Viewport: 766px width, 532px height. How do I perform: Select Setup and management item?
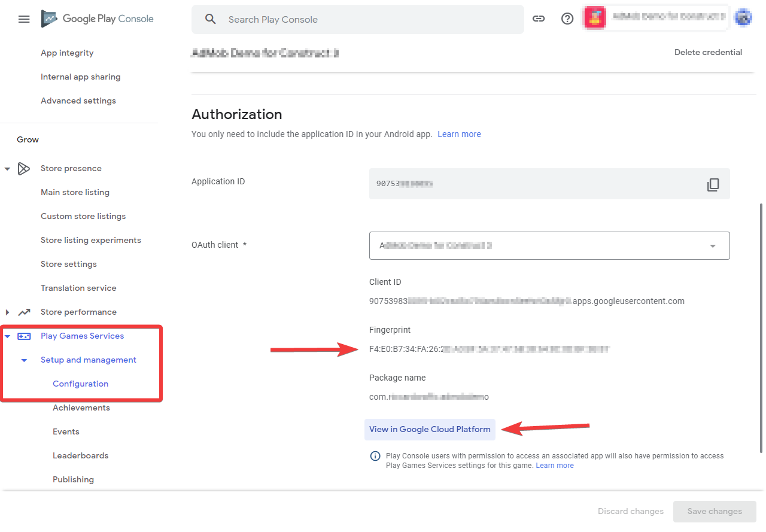tap(89, 360)
